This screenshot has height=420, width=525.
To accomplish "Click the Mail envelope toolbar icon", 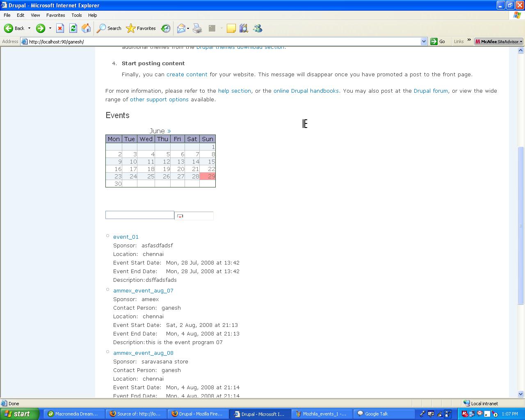I will [x=181, y=28].
